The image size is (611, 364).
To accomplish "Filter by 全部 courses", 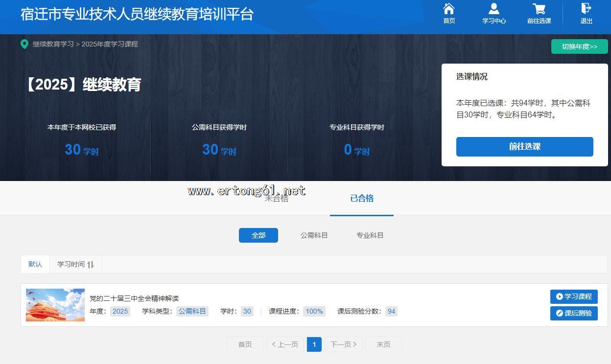I will click(258, 235).
